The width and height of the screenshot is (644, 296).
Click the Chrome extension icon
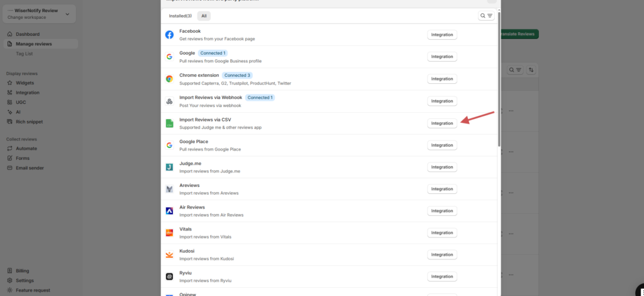[x=169, y=79]
